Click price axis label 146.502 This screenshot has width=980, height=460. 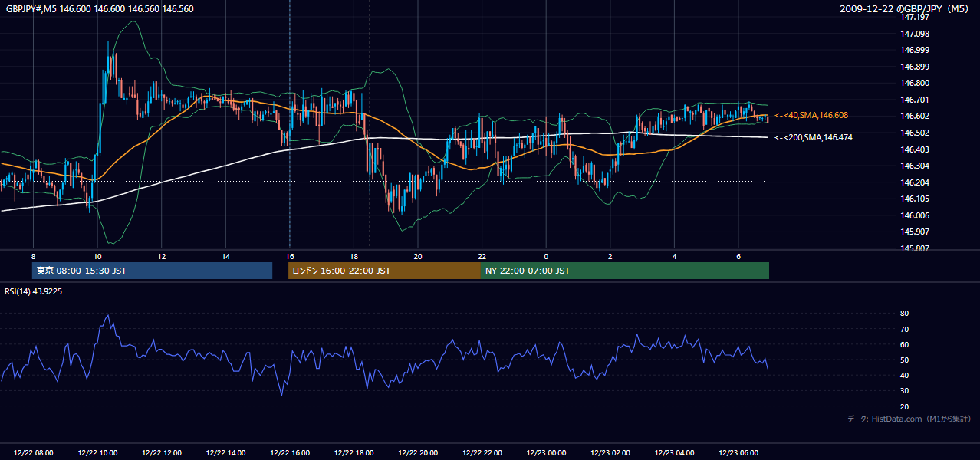click(915, 133)
